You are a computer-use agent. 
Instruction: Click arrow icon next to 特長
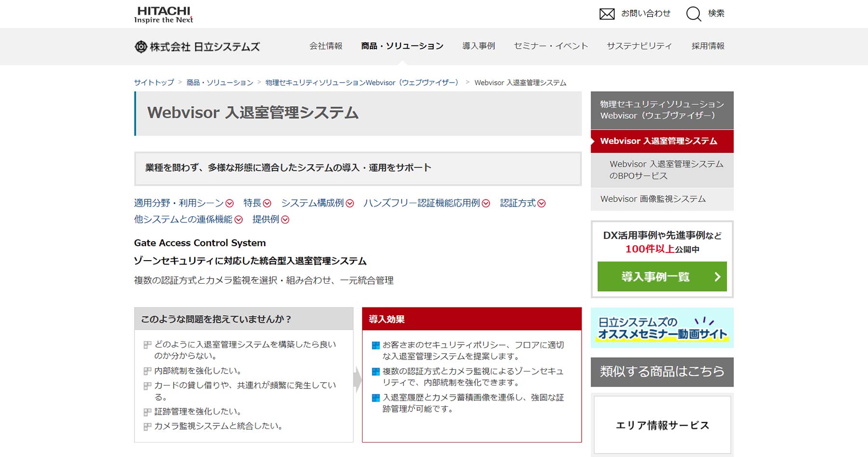point(267,204)
